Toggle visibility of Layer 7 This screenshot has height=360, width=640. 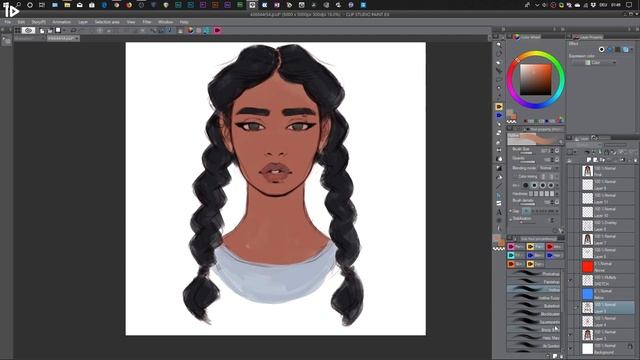(x=571, y=240)
